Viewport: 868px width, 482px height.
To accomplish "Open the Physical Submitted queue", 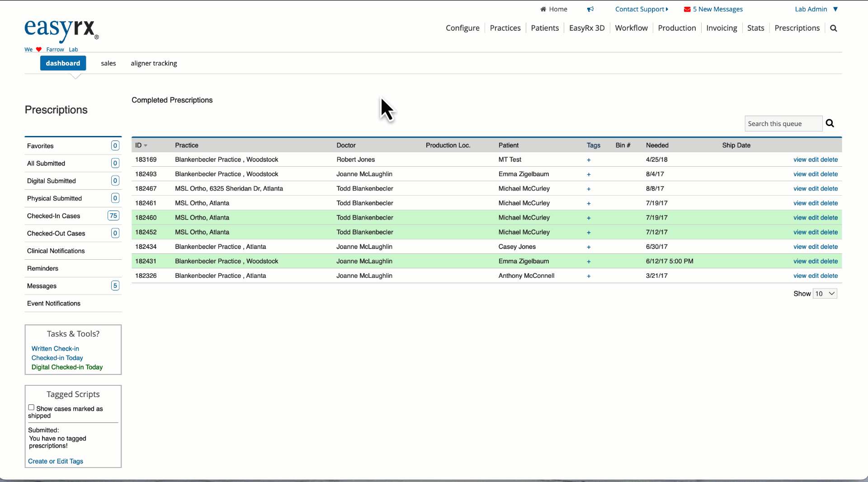I will (73, 198).
